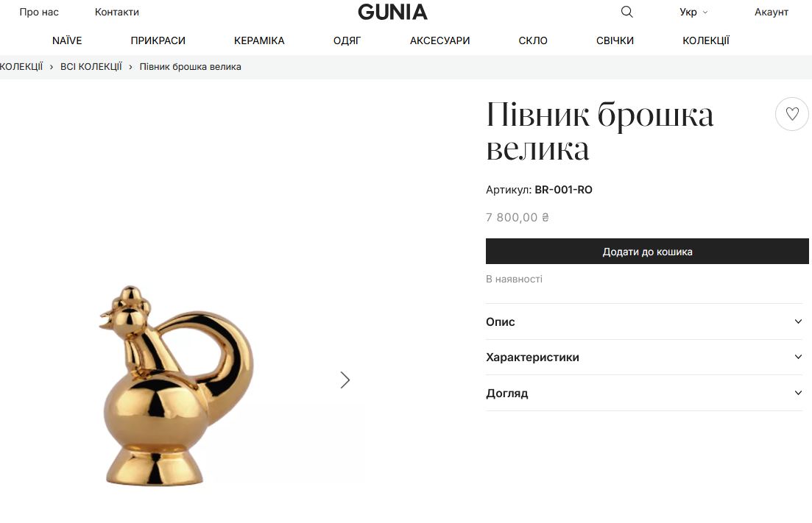This screenshot has height=523, width=812.
Task: Expand the Догляд section
Action: point(643,393)
